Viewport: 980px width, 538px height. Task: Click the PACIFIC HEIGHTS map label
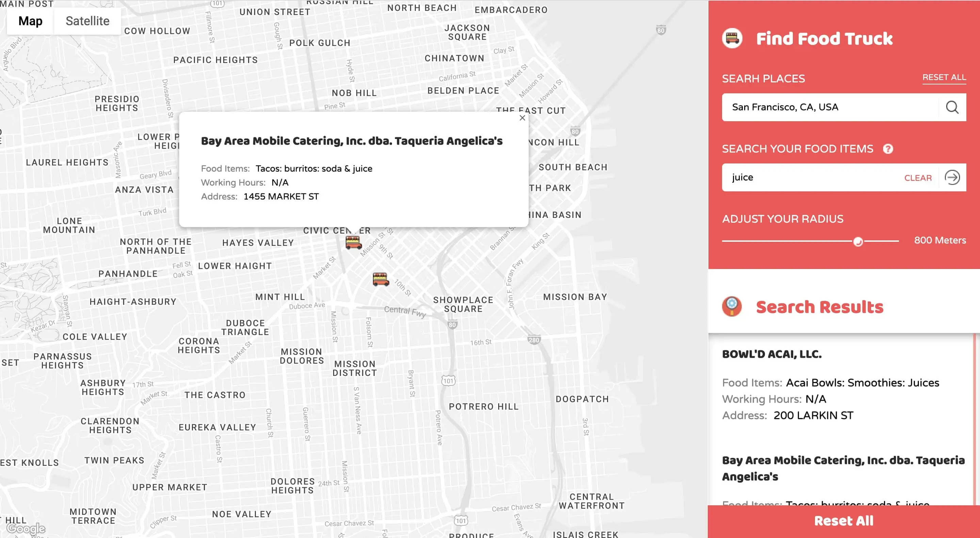[215, 60]
